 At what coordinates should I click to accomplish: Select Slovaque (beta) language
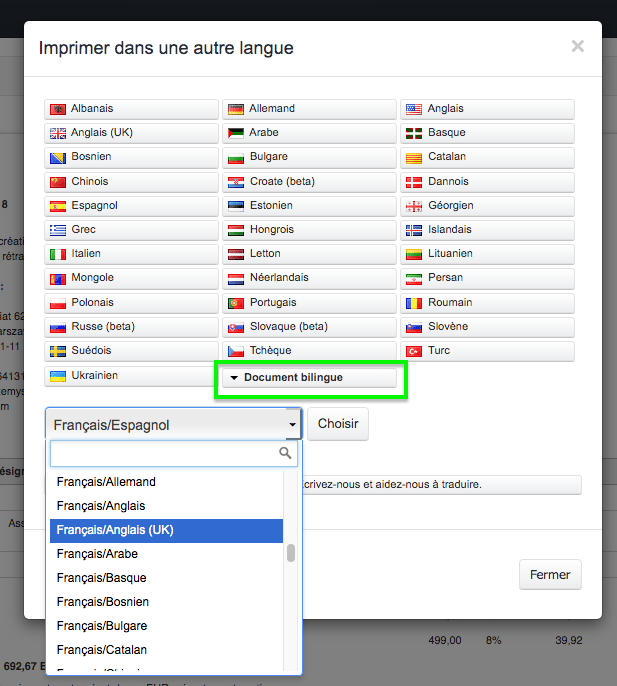point(309,327)
